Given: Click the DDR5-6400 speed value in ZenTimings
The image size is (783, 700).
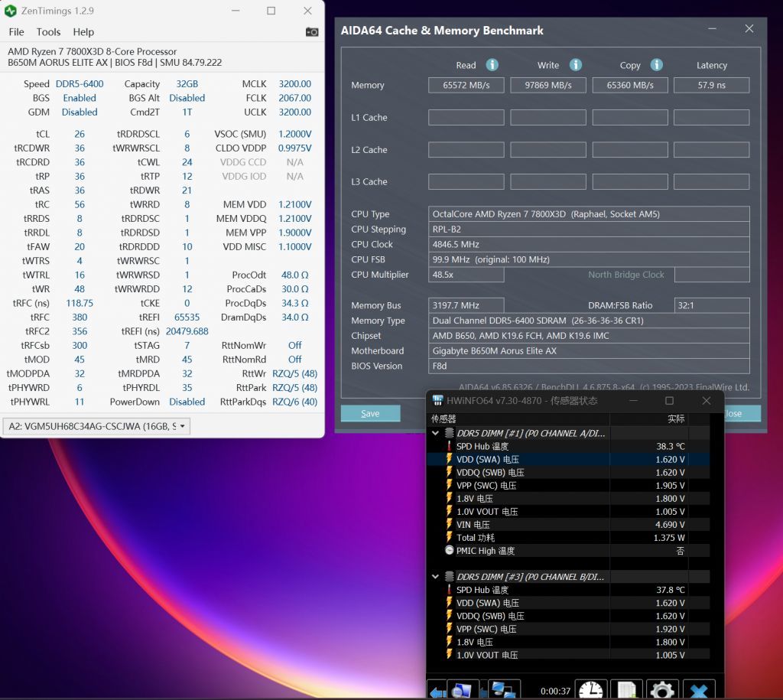Looking at the screenshot, I should click(80, 84).
